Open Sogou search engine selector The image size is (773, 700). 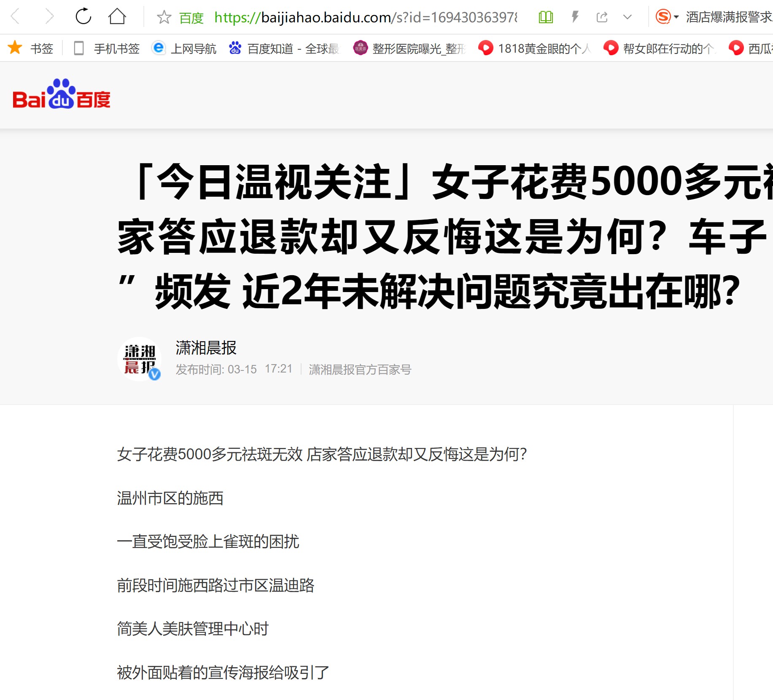[x=667, y=17]
